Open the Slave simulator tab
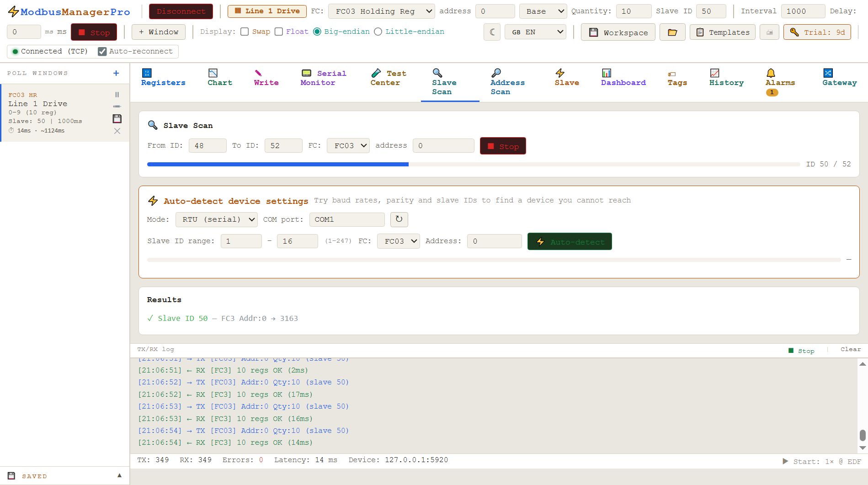The width and height of the screenshot is (868, 485). tap(567, 78)
